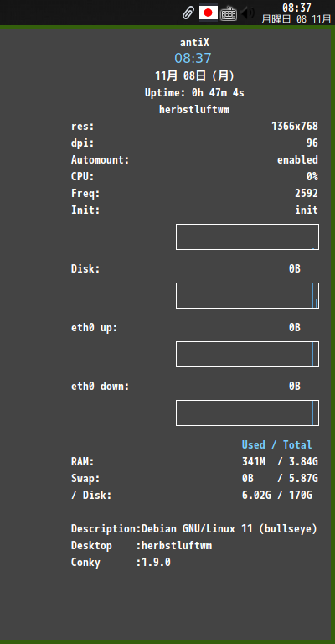
Task: Open the panel clock showing 08:37
Action: pyautogui.click(x=296, y=8)
